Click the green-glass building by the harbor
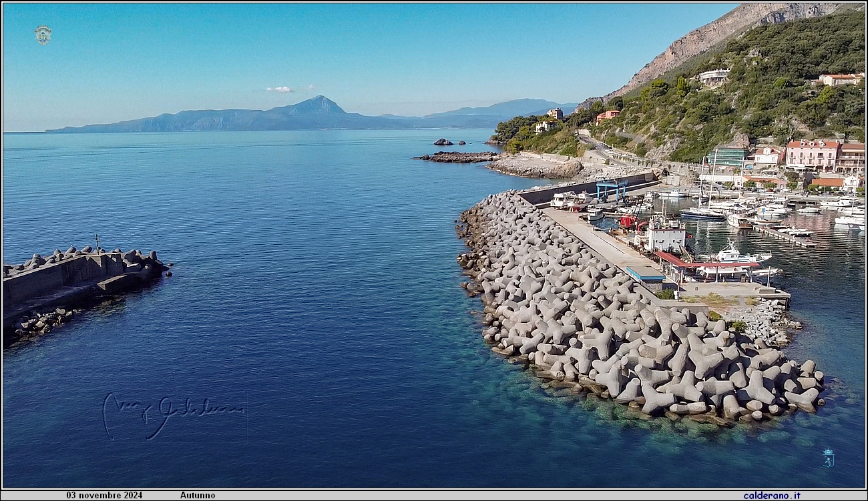Screen dimensions: 868x501 [x=727, y=157]
